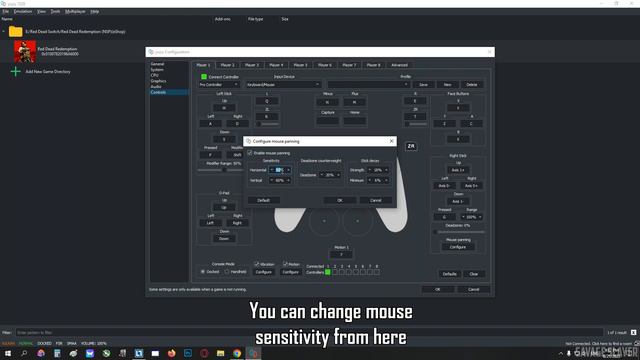The image size is (640, 360).
Task: Open the Tools menu
Action: 55,11
